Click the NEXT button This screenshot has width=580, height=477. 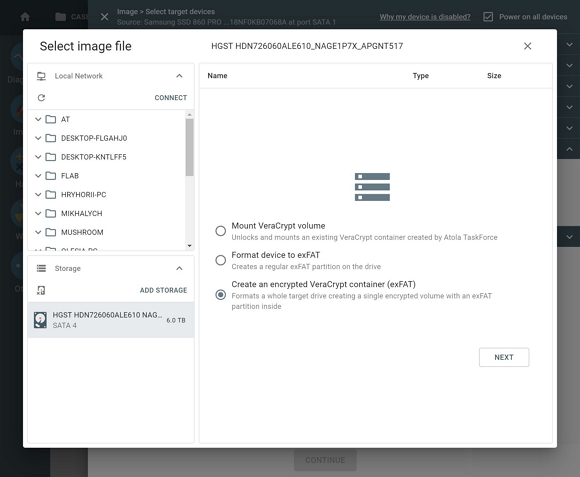click(504, 357)
